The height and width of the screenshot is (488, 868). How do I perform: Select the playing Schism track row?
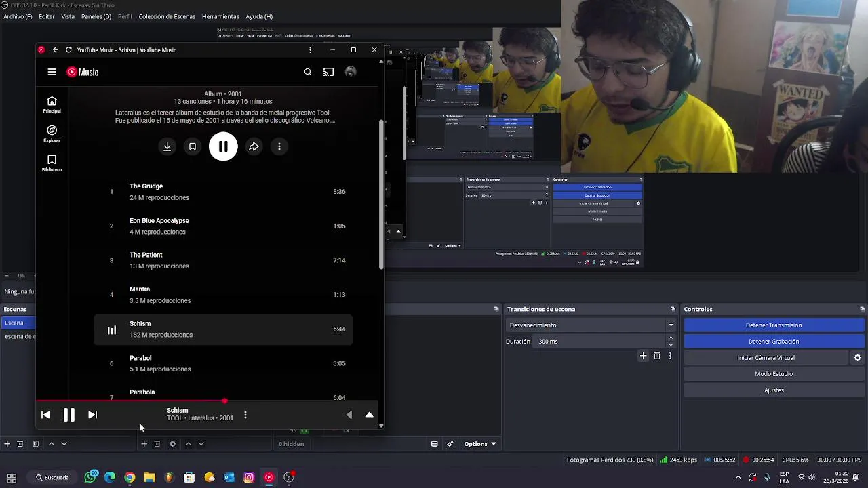click(x=223, y=329)
